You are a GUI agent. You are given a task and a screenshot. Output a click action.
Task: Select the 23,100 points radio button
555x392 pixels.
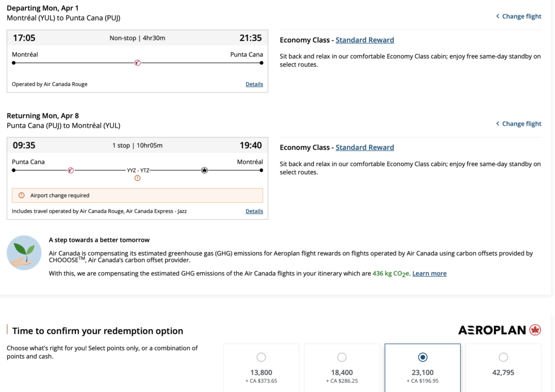click(x=423, y=357)
